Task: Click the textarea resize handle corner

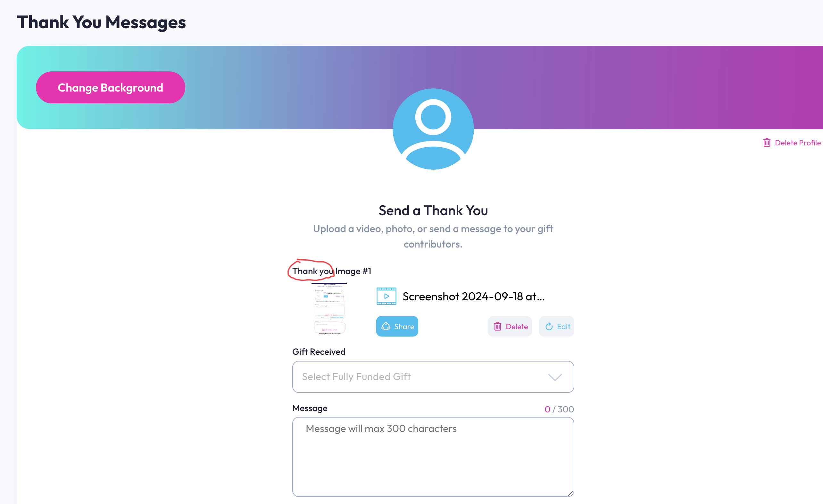Action: click(570, 493)
